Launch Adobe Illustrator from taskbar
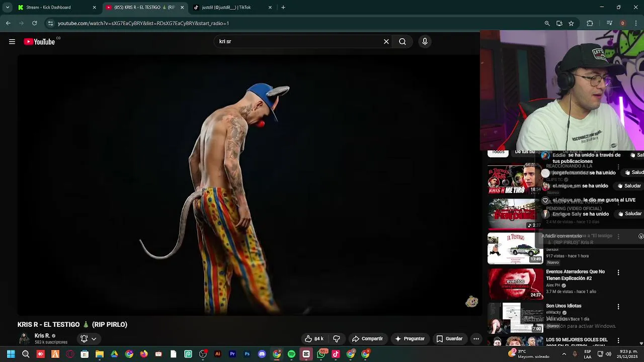This screenshot has width=644, height=362. (218, 354)
